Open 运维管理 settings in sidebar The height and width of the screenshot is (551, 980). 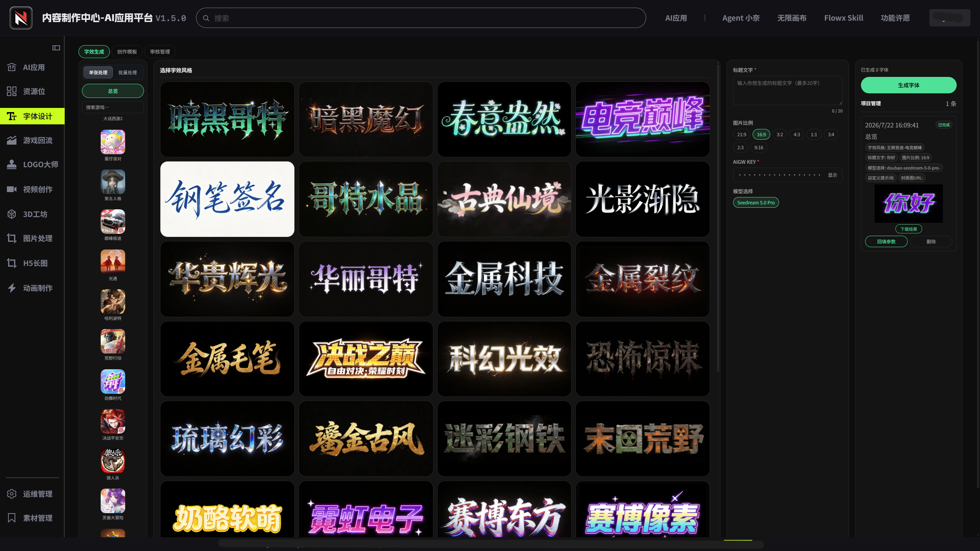(x=32, y=494)
